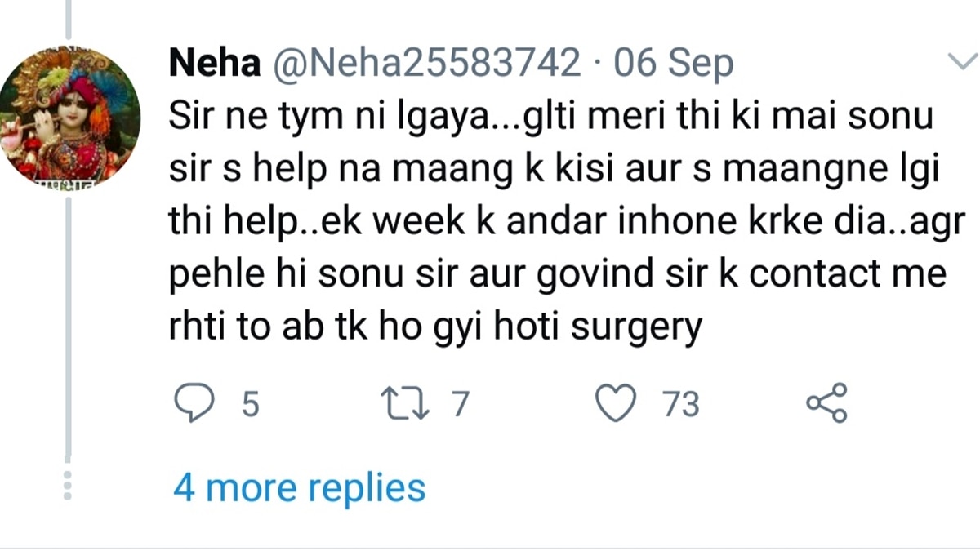
Task: Open the reply icon on Neha's tweet
Action: coord(194,401)
